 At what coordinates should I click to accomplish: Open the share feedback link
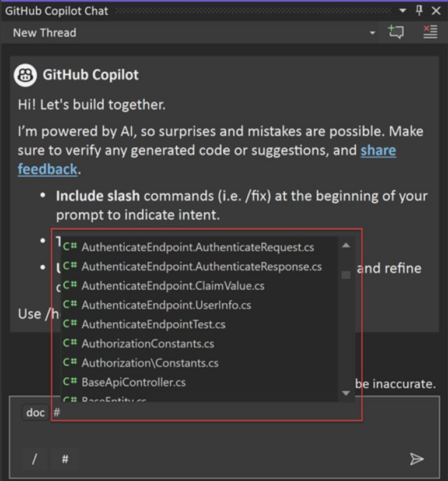(378, 150)
